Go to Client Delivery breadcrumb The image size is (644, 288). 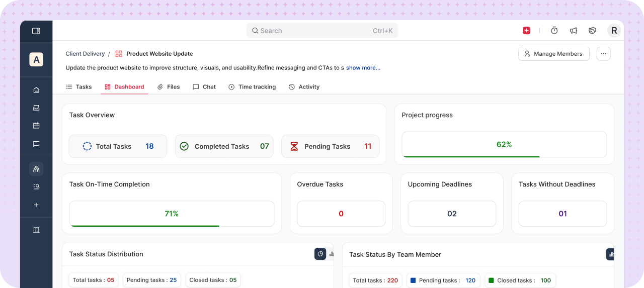coord(85,54)
